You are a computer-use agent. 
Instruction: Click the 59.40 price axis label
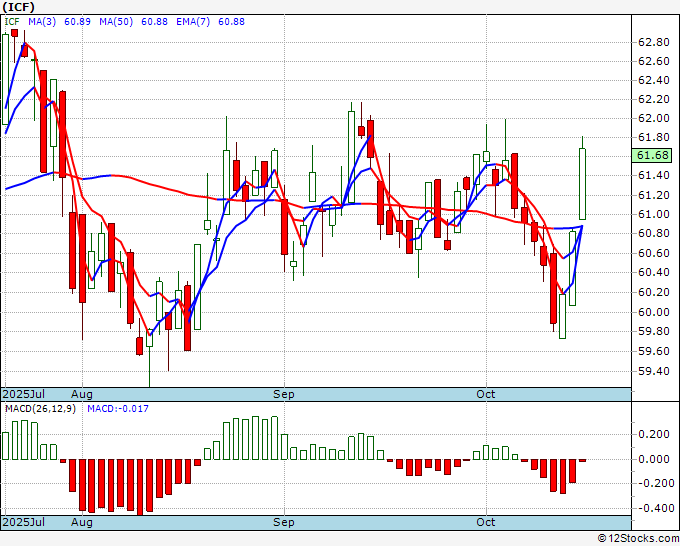(x=654, y=371)
